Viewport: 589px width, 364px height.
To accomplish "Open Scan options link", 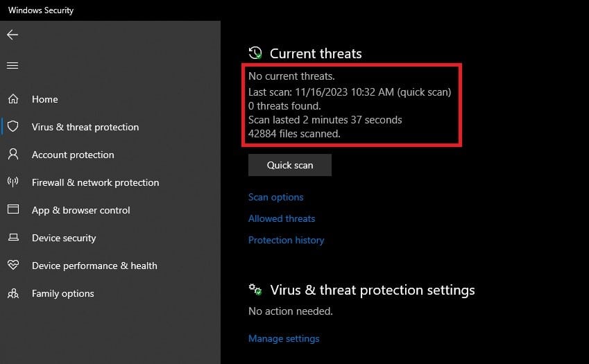I will click(x=275, y=197).
